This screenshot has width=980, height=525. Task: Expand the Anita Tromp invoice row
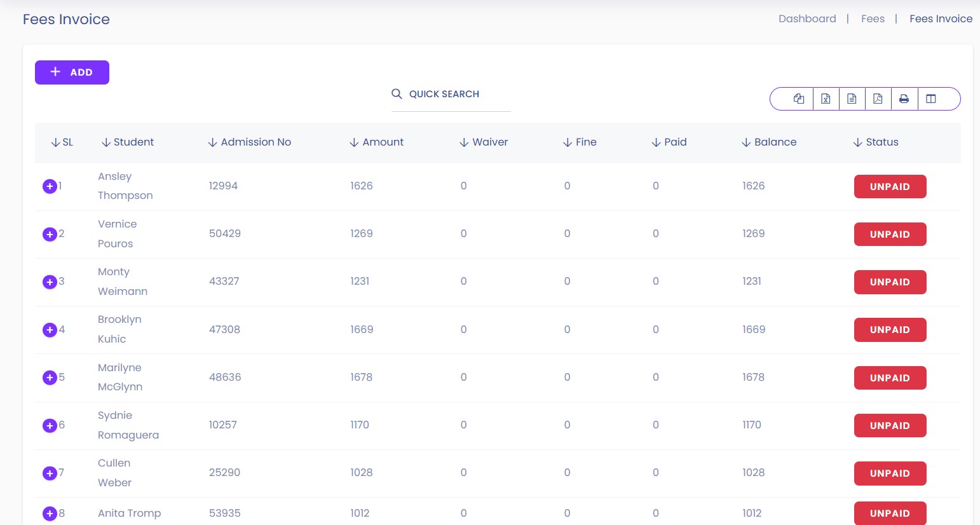pos(50,514)
